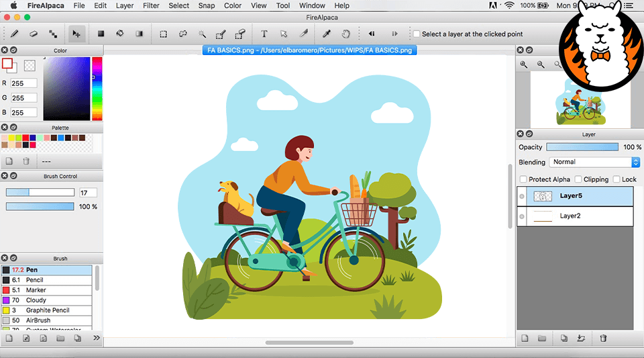644x358 pixels.
Task: Merge the current layer with the one below
Action: pos(581,339)
